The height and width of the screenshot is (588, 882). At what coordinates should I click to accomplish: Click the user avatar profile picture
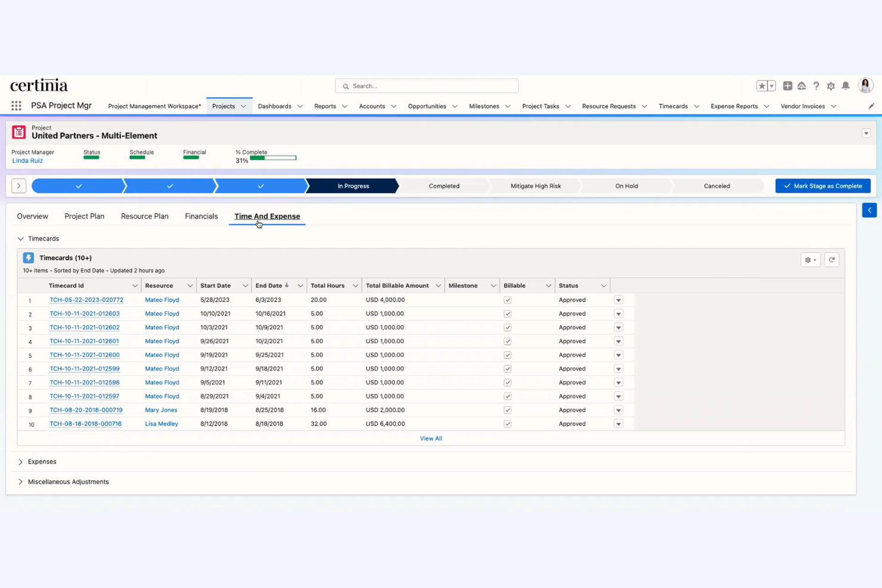tap(865, 85)
